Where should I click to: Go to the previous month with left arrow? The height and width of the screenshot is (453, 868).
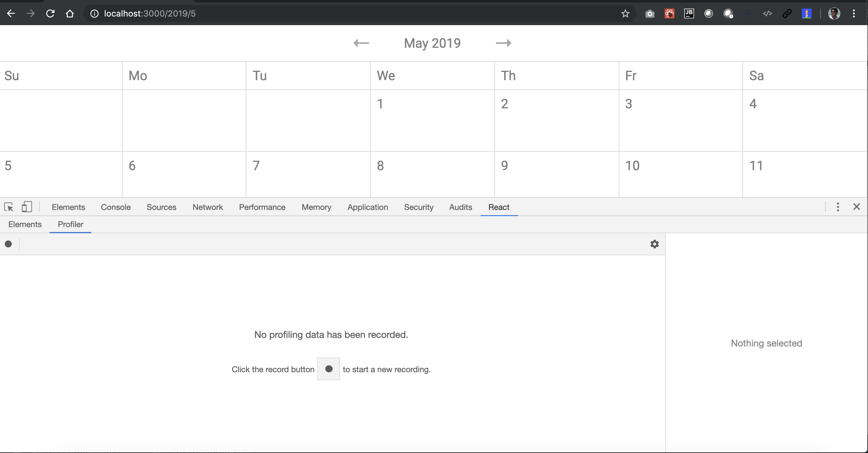tap(361, 43)
